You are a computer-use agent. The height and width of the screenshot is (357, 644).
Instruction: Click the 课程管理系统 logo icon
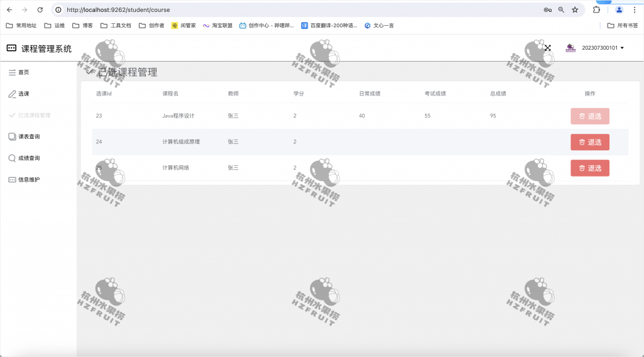[x=11, y=48]
